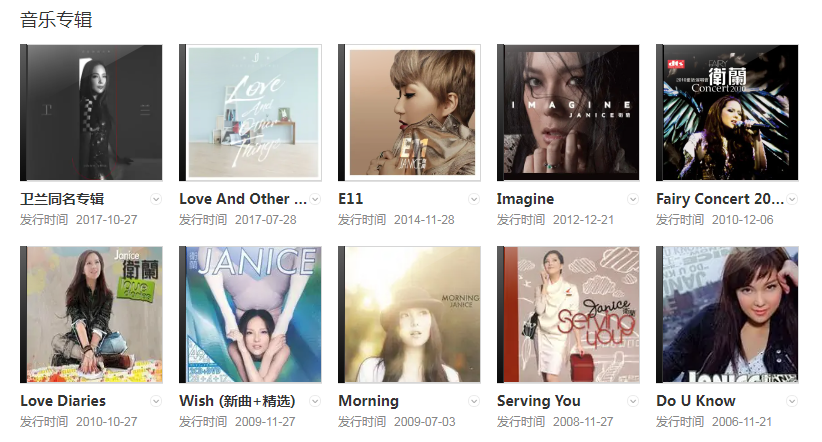The image size is (822, 442).
Task: Open the Morning album dropdown arrow
Action: click(x=474, y=401)
